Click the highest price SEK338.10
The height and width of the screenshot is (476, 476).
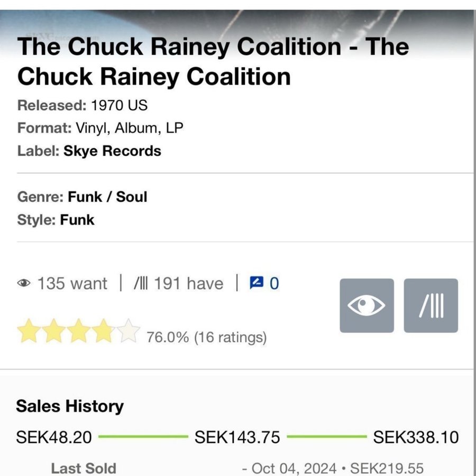tap(416, 437)
